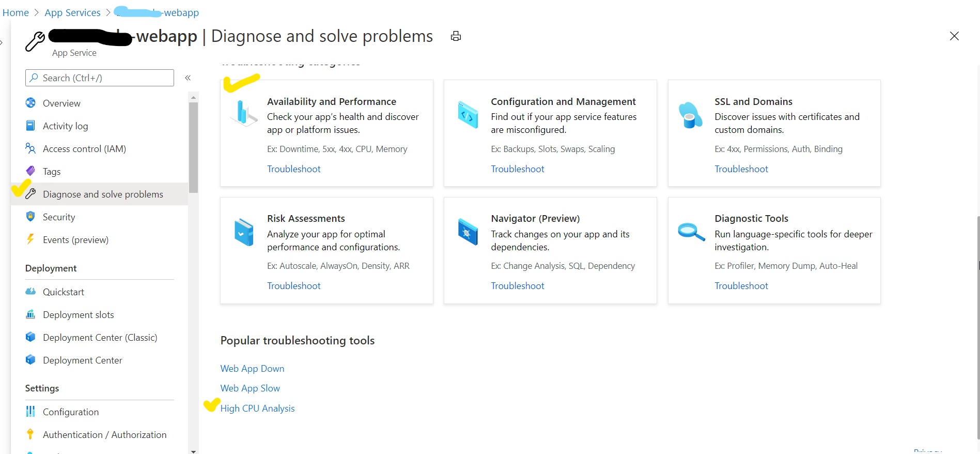Screen dimensions: 980x454
Task: Go to App Services breadcrumb
Action: click(72, 12)
